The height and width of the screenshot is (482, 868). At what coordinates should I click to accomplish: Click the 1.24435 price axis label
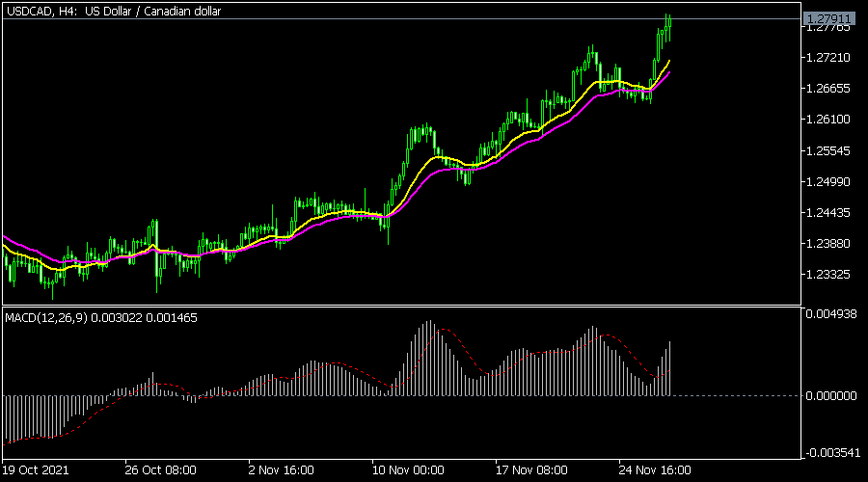click(828, 212)
